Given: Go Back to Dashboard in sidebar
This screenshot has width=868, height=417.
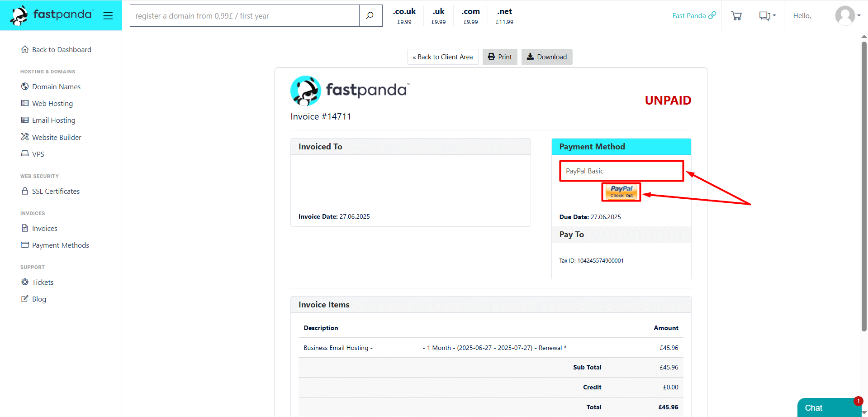Looking at the screenshot, I should click(56, 49).
